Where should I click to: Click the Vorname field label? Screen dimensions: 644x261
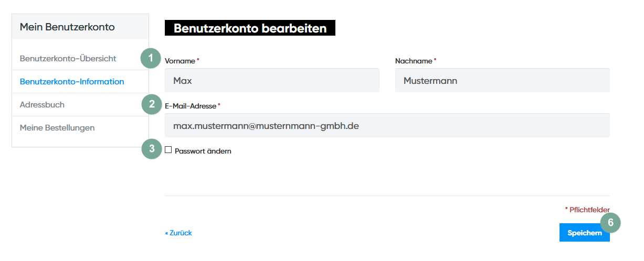point(180,61)
